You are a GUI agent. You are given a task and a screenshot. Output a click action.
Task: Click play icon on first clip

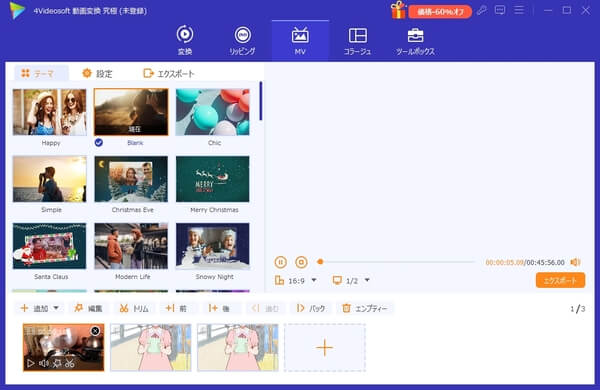[x=31, y=363]
